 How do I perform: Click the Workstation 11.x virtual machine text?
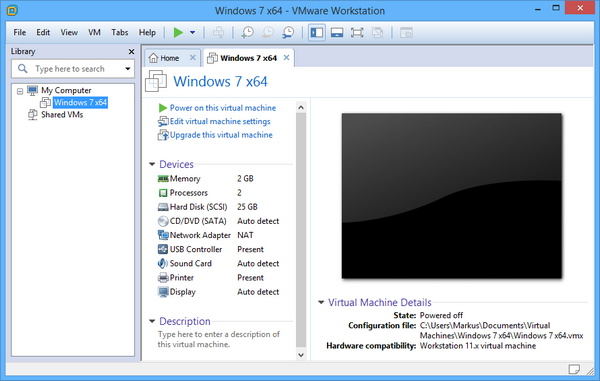[x=478, y=346]
